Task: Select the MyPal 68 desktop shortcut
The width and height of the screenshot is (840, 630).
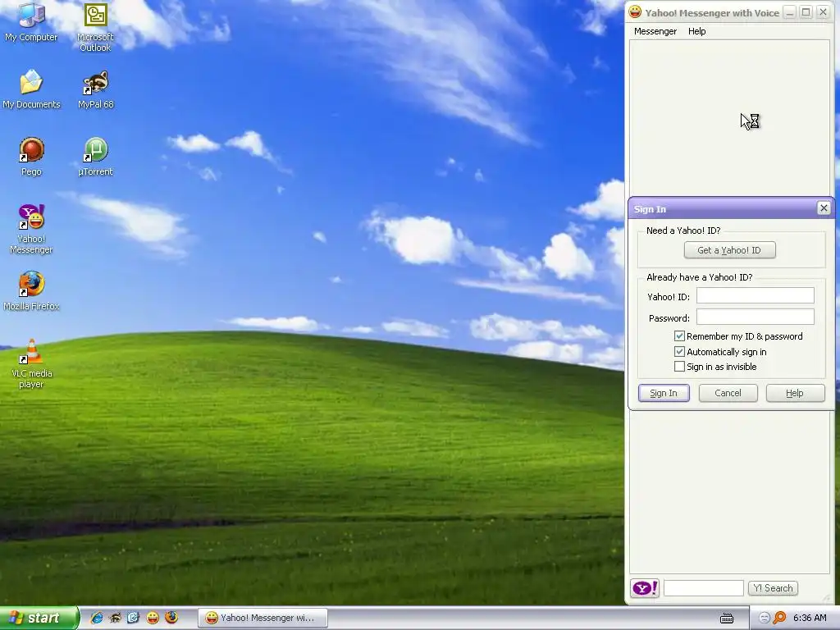Action: [x=96, y=89]
